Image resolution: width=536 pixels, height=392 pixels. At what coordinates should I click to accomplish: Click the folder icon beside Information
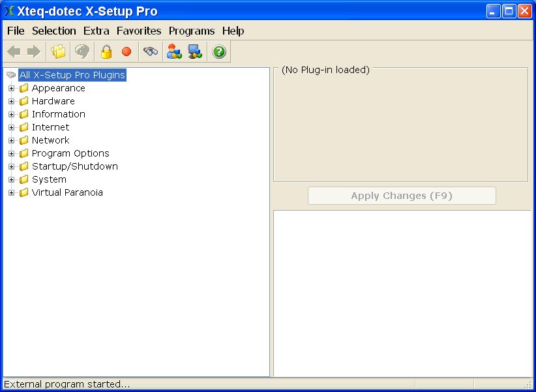(x=24, y=114)
